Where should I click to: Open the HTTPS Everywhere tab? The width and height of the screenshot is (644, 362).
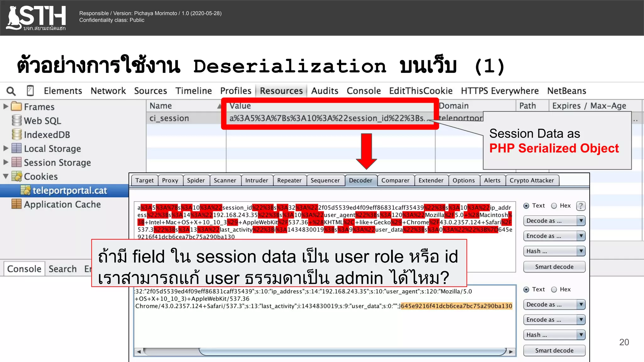coord(500,91)
